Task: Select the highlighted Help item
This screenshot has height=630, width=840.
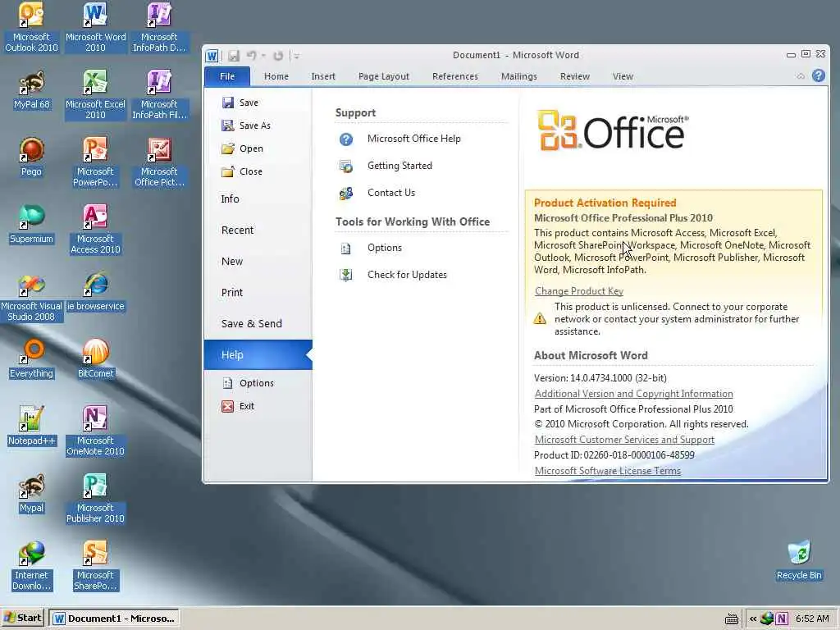Action: click(258, 354)
